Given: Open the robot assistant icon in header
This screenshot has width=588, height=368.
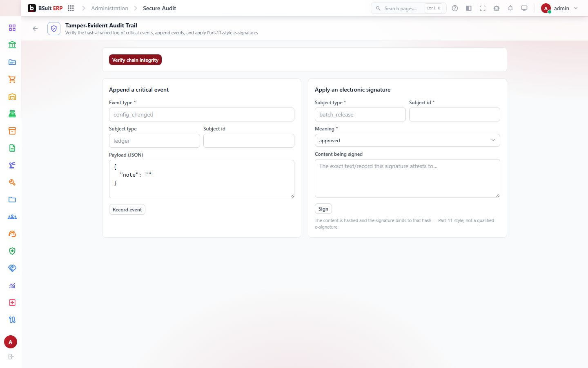Looking at the screenshot, I should (497, 8).
